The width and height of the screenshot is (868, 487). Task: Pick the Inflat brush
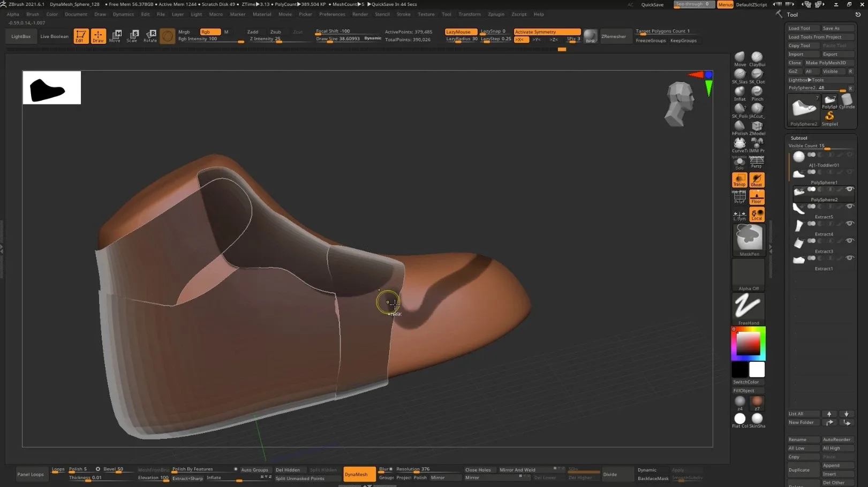tap(740, 93)
